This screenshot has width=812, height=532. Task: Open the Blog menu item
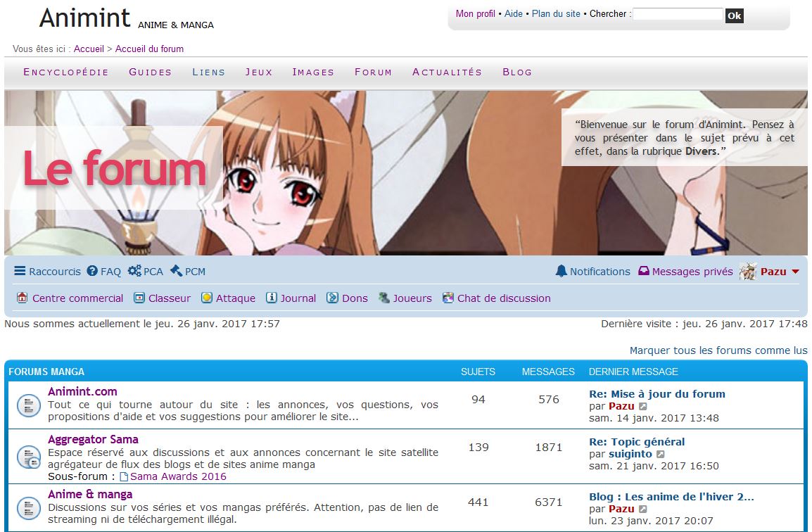(x=517, y=72)
